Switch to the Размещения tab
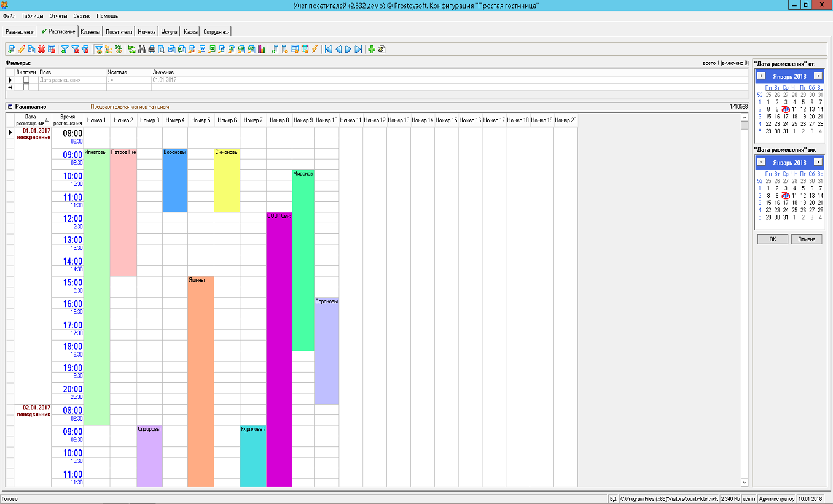The height and width of the screenshot is (504, 833). 20,32
